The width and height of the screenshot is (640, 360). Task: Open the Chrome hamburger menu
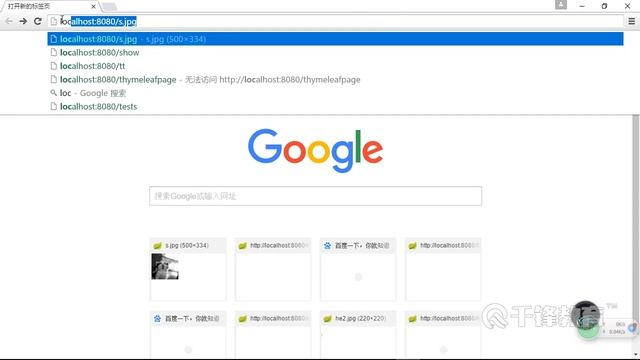[631, 21]
